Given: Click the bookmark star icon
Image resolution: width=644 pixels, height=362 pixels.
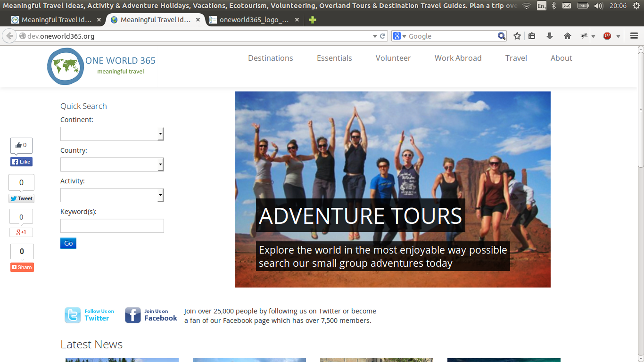Looking at the screenshot, I should 517,36.
